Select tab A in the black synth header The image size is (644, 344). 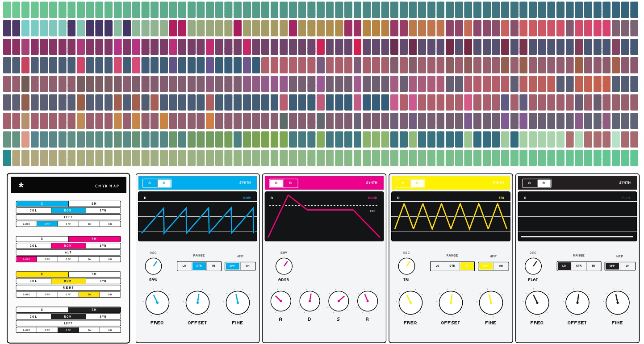pyautogui.click(x=530, y=183)
